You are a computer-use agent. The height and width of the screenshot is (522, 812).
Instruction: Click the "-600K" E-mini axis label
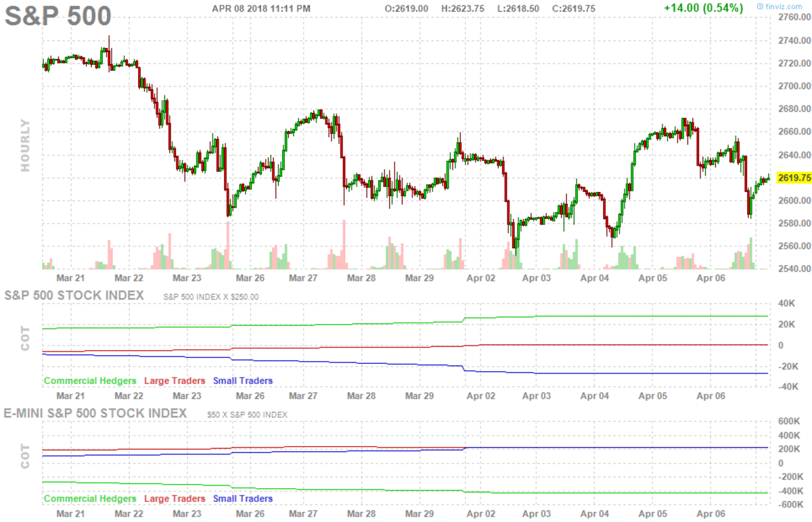pos(791,505)
